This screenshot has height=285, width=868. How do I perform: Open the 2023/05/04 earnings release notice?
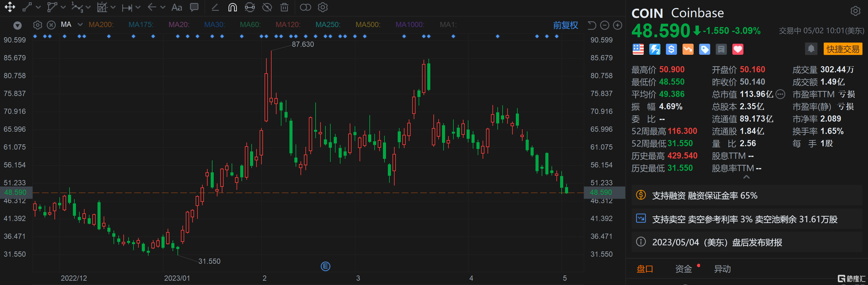pyautogui.click(x=747, y=242)
